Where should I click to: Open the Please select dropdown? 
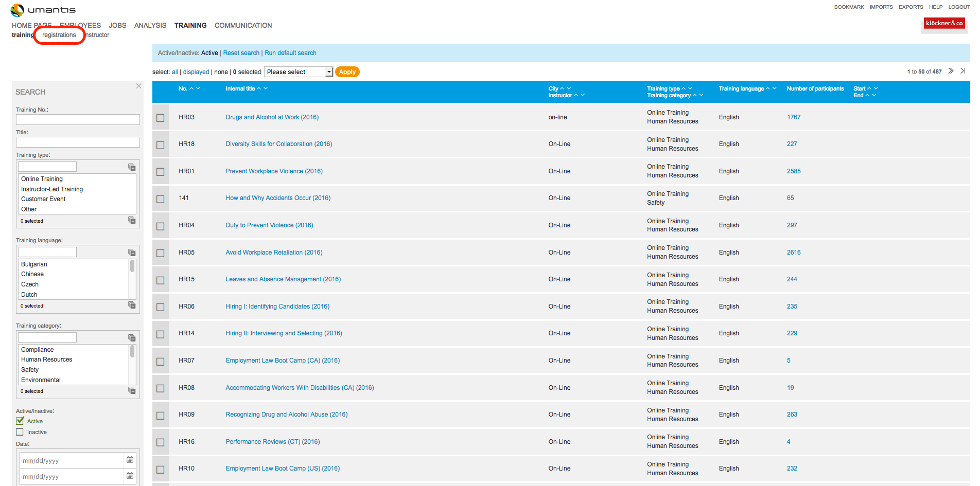coord(298,71)
